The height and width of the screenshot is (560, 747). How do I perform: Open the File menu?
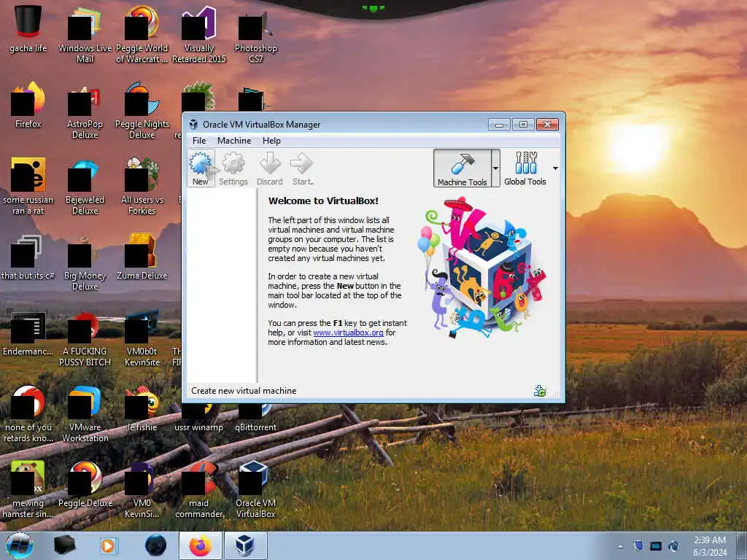coord(199,141)
